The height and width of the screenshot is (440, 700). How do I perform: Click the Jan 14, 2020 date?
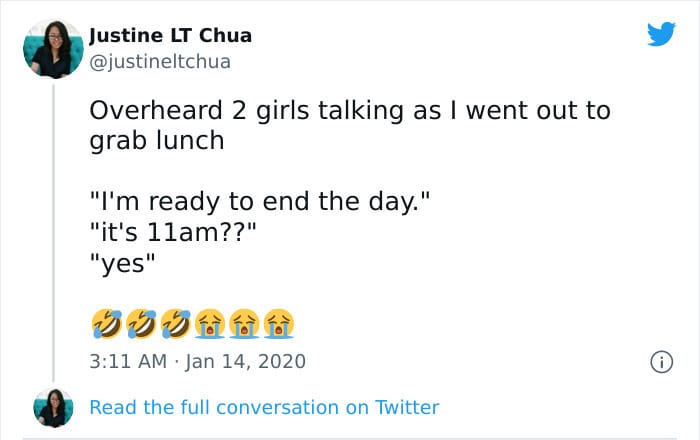point(247,360)
